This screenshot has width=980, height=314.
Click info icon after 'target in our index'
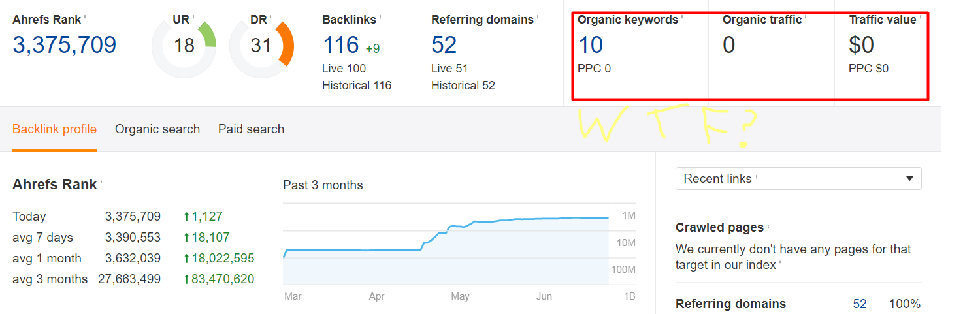pyautogui.click(x=781, y=262)
